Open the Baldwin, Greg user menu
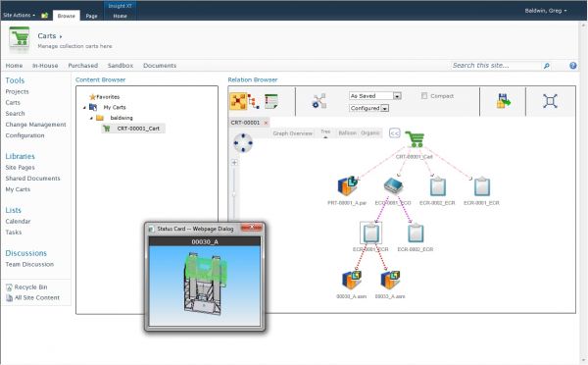 click(x=546, y=11)
